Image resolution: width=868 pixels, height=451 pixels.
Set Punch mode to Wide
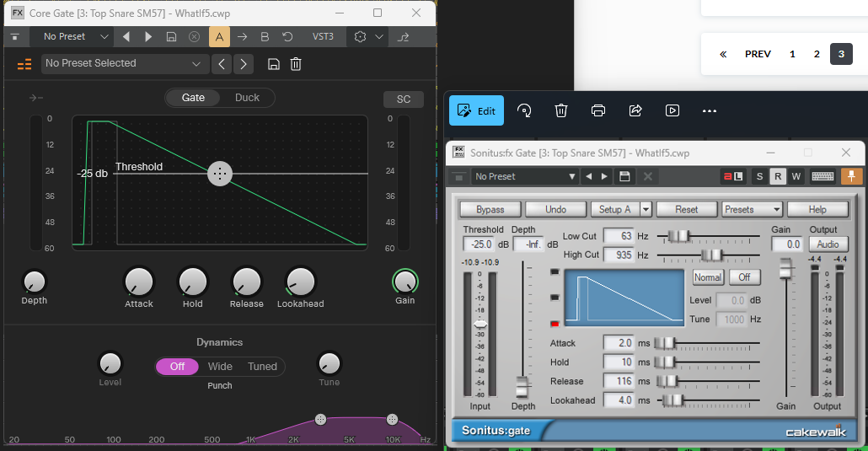tap(220, 367)
